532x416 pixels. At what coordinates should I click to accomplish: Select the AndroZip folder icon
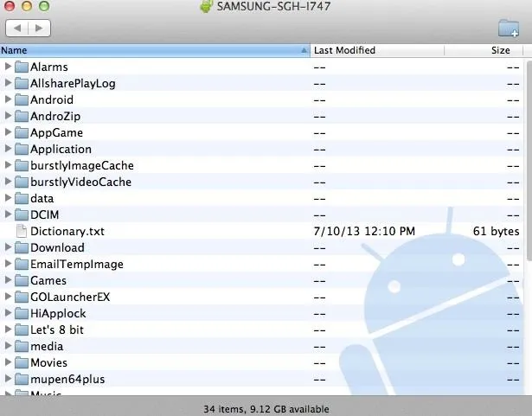(22, 116)
